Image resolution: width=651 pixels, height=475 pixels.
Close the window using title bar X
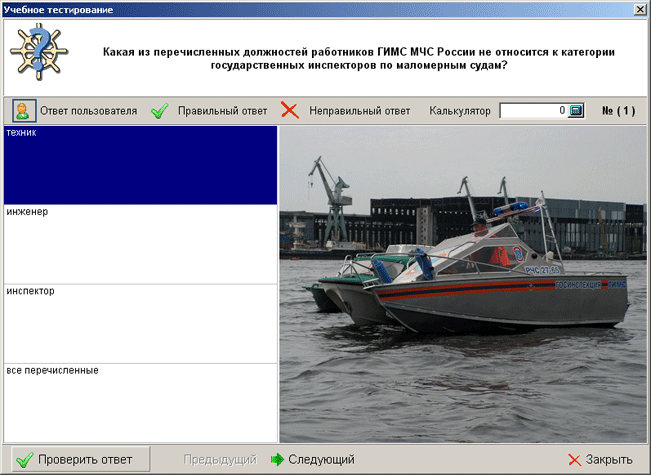[x=639, y=9]
